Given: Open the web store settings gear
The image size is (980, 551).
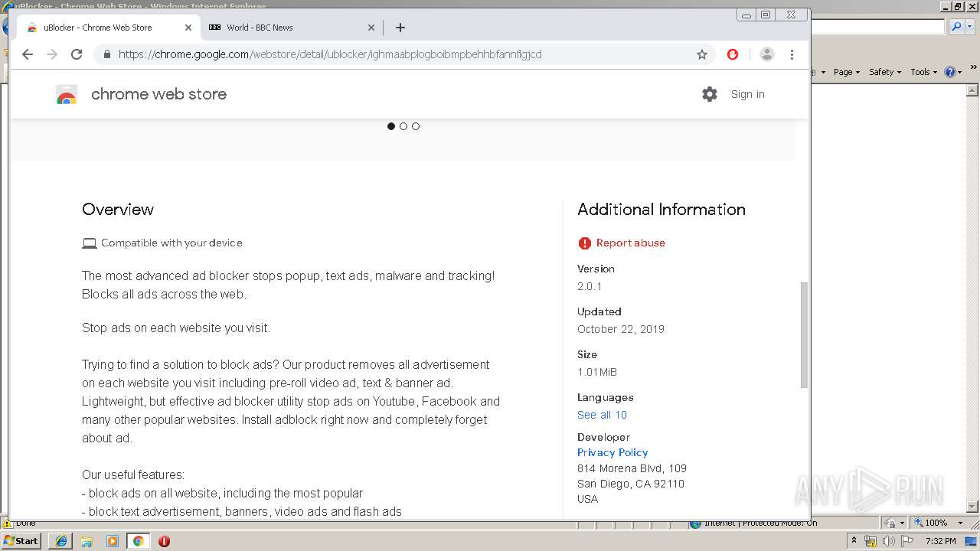Looking at the screenshot, I should point(710,94).
